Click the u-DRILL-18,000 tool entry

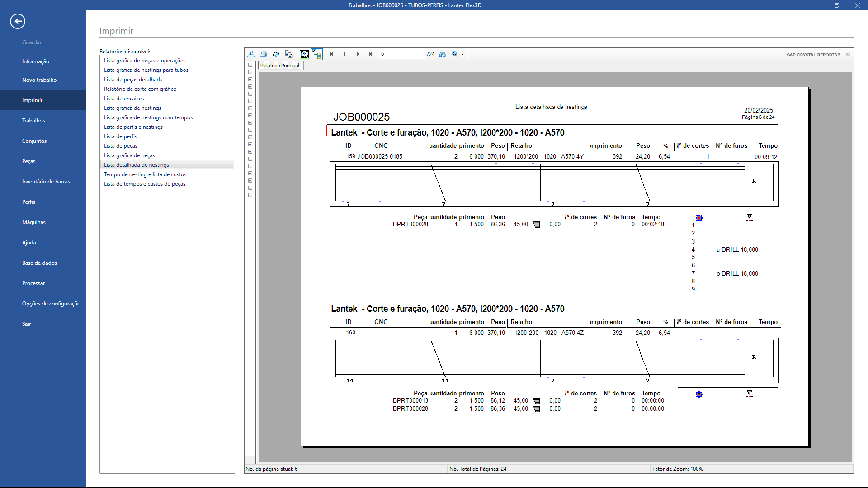pyautogui.click(x=737, y=250)
